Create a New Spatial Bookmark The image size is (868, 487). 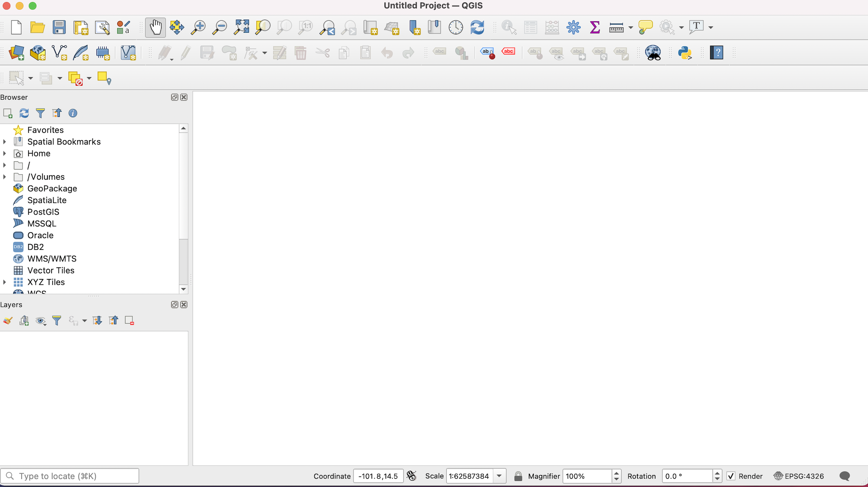coord(414,27)
